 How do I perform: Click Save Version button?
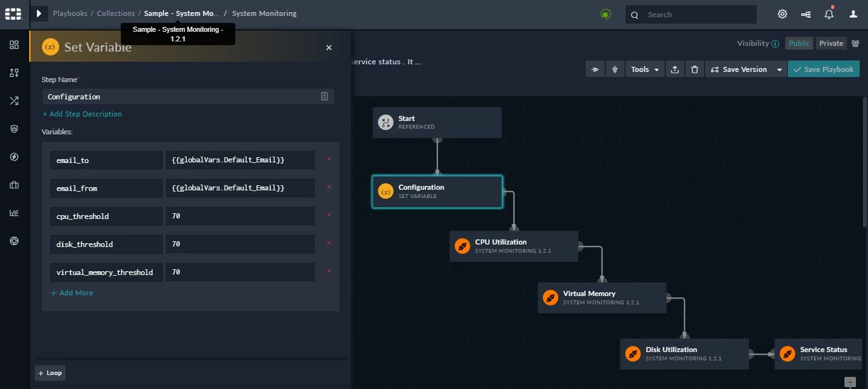point(739,69)
